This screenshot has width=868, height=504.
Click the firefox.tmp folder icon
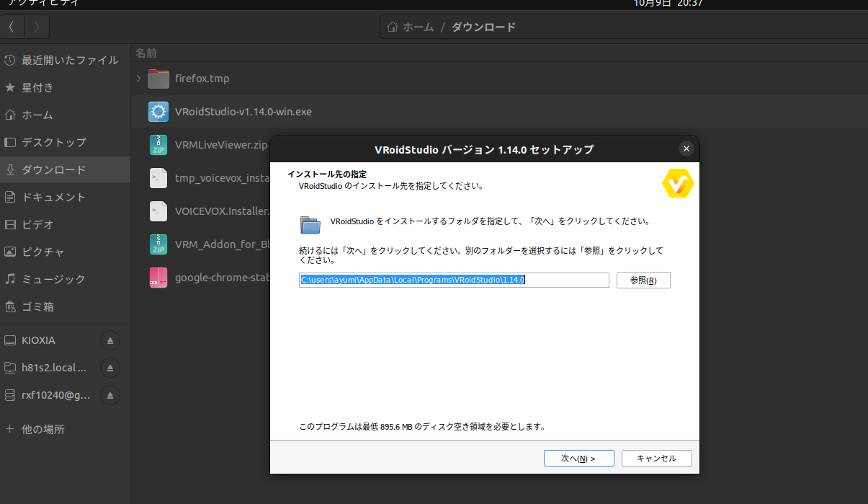158,79
